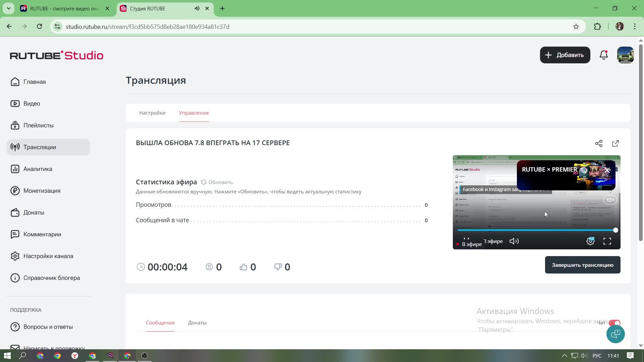Toggle the Чат switch near the bottom
This screenshot has height=362, width=644.
click(x=615, y=323)
